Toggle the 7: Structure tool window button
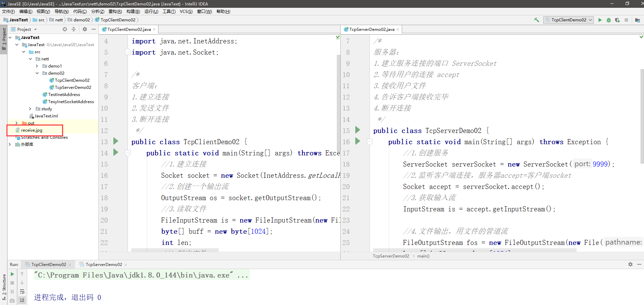The height and width of the screenshot is (305, 644). [x=4, y=287]
